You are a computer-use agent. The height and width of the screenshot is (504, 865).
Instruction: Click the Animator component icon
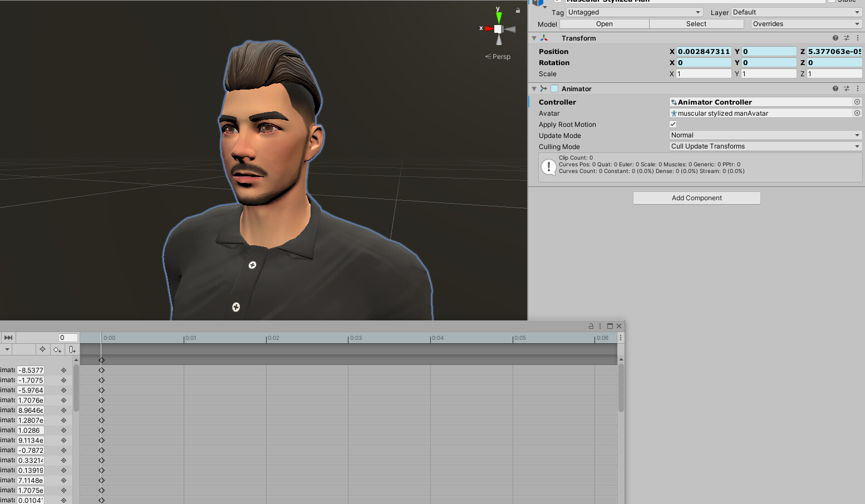543,88
